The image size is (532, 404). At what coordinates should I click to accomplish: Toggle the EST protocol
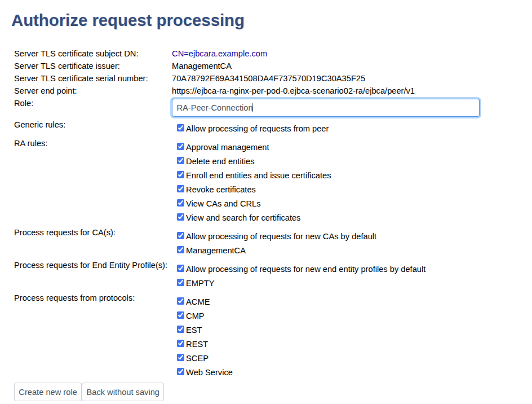[x=180, y=329]
